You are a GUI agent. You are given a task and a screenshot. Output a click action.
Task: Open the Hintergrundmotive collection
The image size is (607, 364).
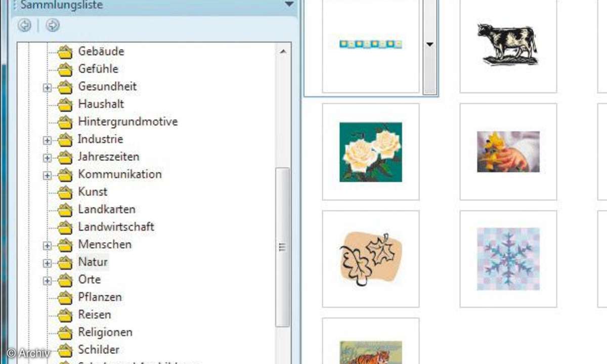[128, 122]
